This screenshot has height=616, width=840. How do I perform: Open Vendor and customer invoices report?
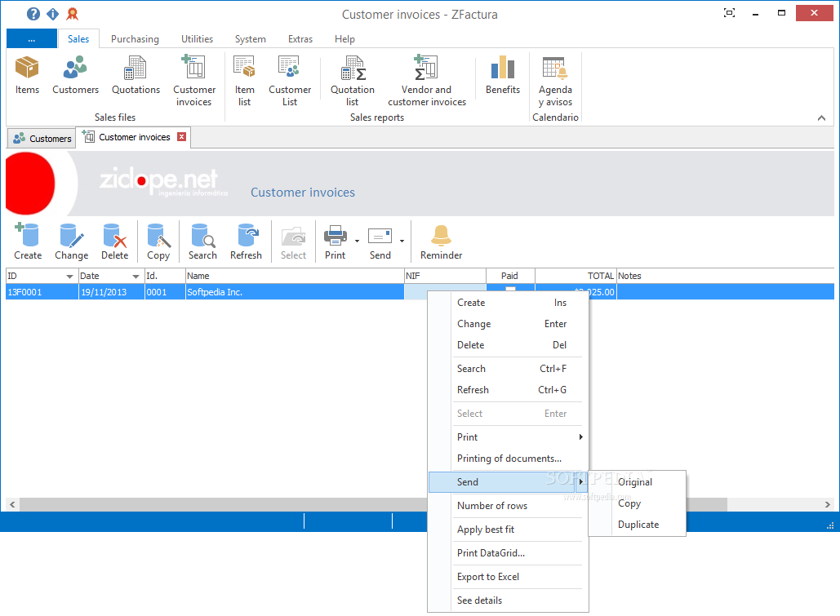(427, 80)
